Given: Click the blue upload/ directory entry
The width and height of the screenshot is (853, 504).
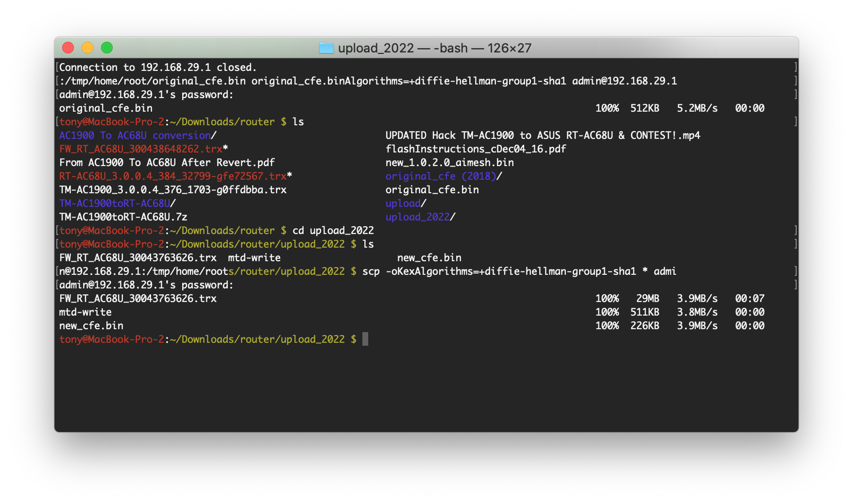Looking at the screenshot, I should (x=403, y=203).
